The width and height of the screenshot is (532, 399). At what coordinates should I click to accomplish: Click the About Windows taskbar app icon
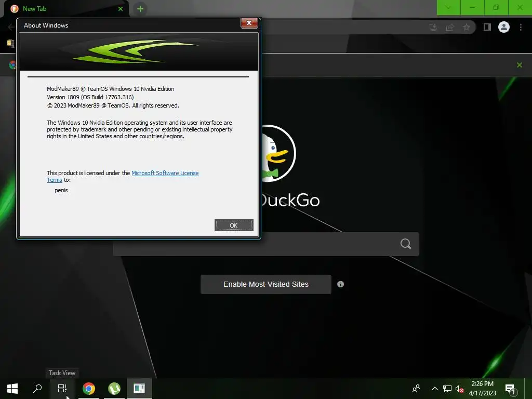[139, 389]
